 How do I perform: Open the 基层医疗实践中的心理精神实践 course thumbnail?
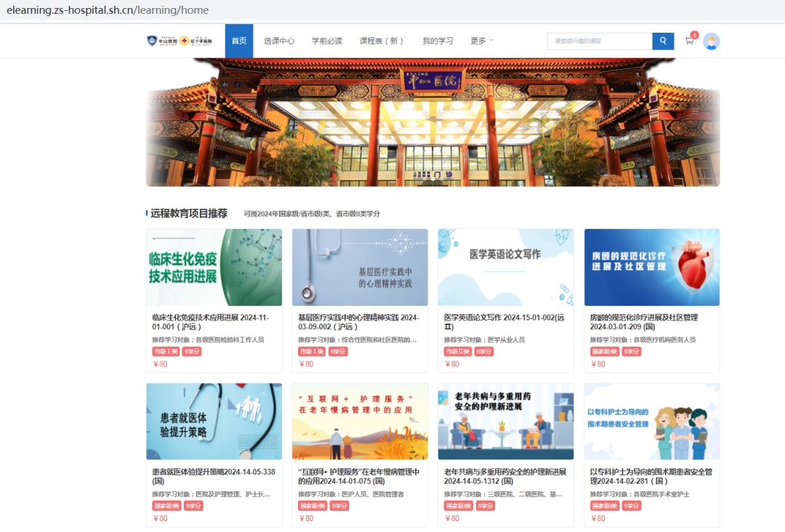click(360, 267)
